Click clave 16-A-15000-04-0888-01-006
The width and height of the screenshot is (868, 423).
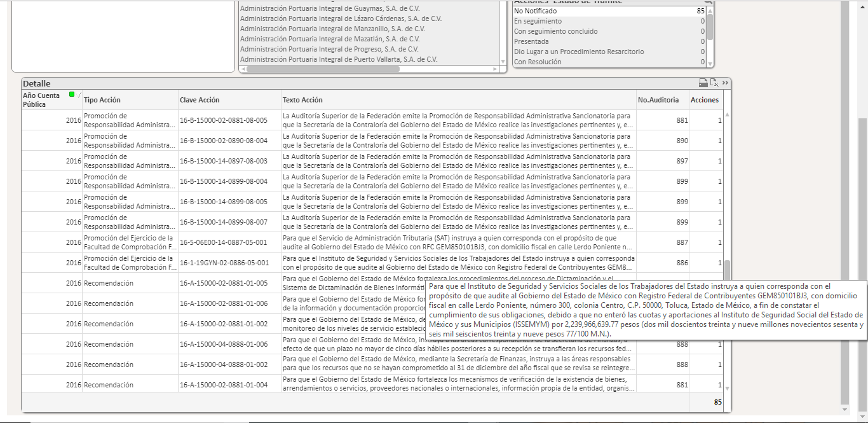224,344
